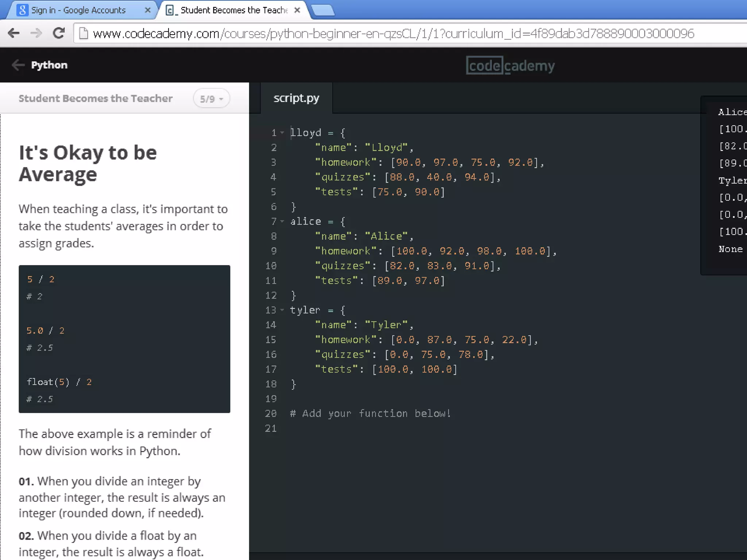The image size is (747, 560).
Task: Select the script.py editor tab
Action: coord(296,98)
